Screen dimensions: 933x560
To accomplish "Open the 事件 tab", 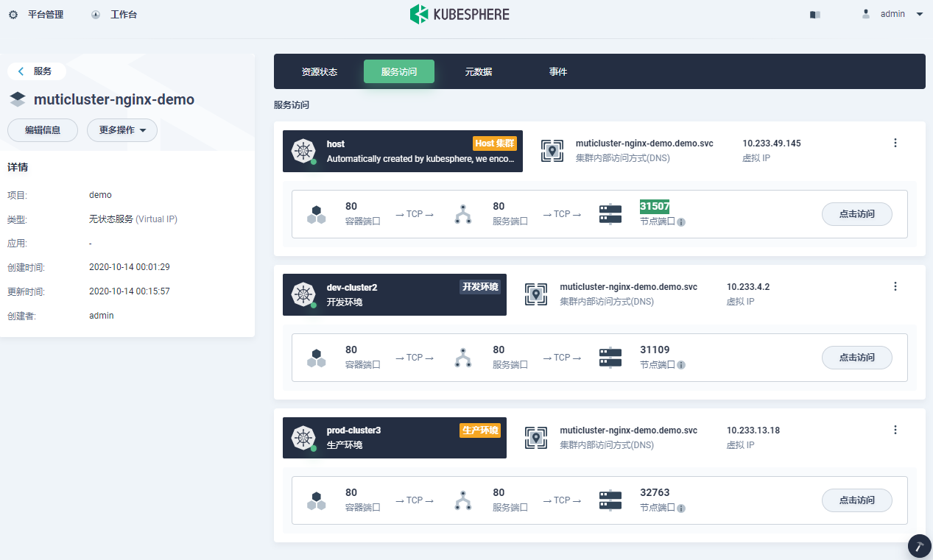I will [558, 72].
